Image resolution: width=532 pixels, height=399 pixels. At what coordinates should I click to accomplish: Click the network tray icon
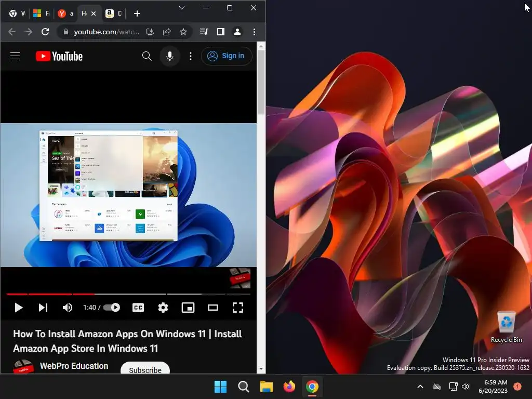coord(453,387)
